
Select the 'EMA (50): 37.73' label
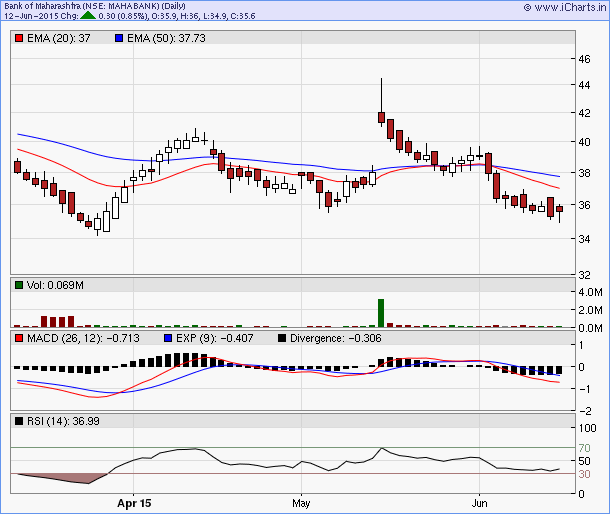(166, 38)
